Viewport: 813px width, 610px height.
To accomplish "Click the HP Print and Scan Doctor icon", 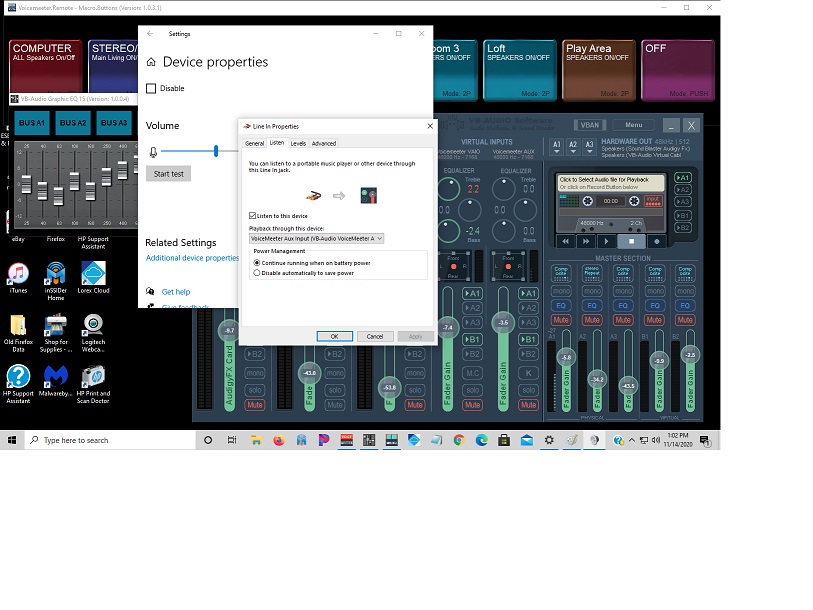I will pyautogui.click(x=93, y=376).
